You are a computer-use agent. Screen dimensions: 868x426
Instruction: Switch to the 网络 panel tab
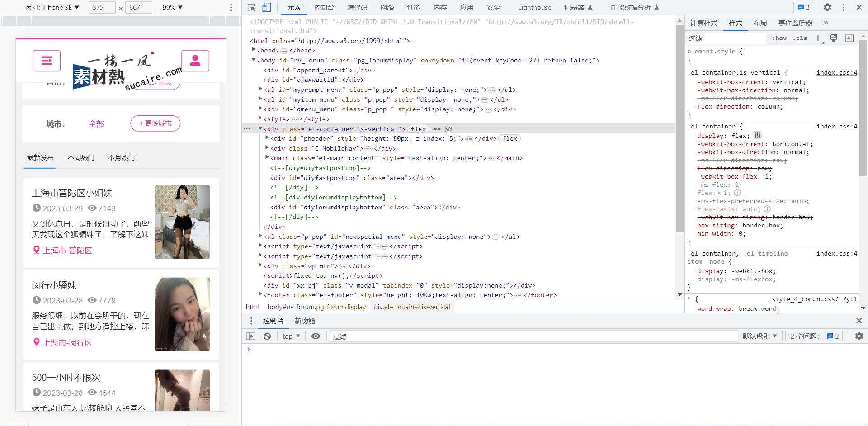pyautogui.click(x=387, y=7)
